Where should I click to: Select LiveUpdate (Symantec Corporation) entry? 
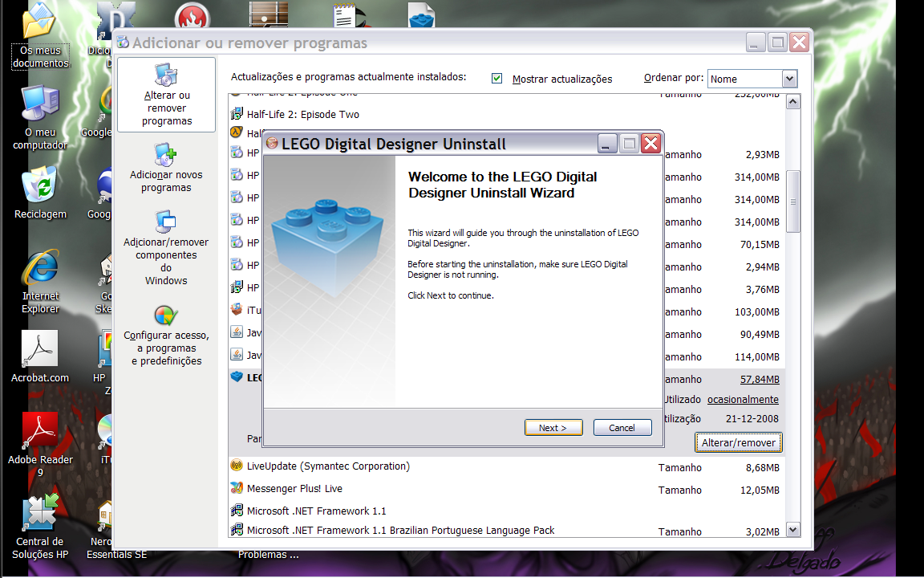click(328, 466)
